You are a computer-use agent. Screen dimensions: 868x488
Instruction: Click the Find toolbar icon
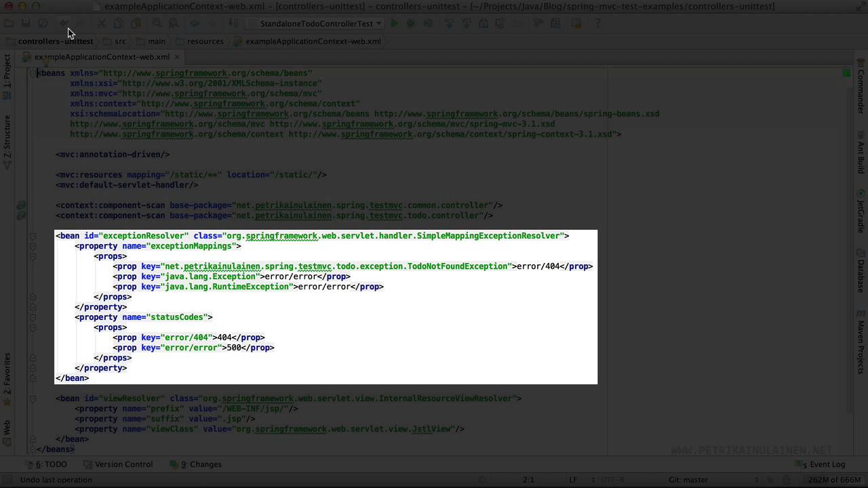pyautogui.click(x=157, y=23)
